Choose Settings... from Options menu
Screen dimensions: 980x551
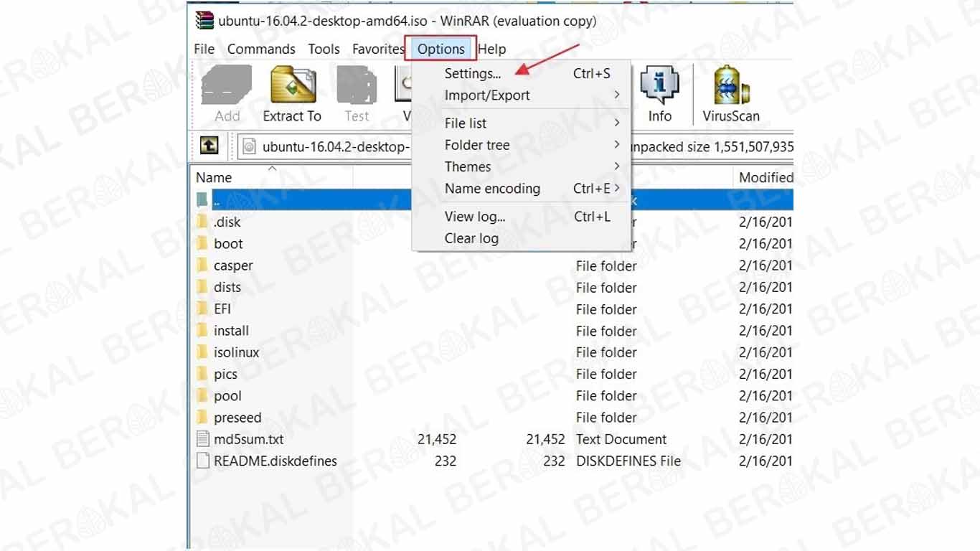coord(522,73)
